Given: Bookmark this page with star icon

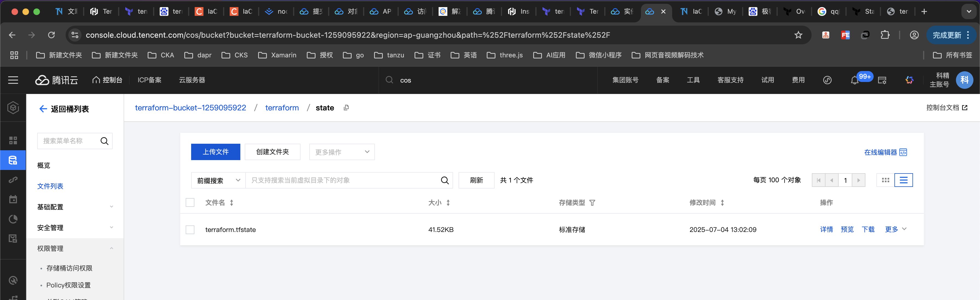Looking at the screenshot, I should pyautogui.click(x=798, y=35).
